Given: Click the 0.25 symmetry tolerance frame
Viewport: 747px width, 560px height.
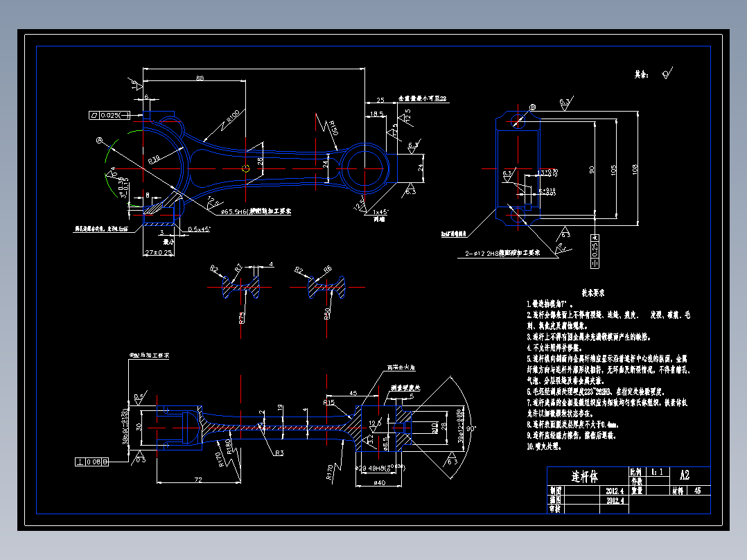Looking at the screenshot, I should (x=595, y=251).
